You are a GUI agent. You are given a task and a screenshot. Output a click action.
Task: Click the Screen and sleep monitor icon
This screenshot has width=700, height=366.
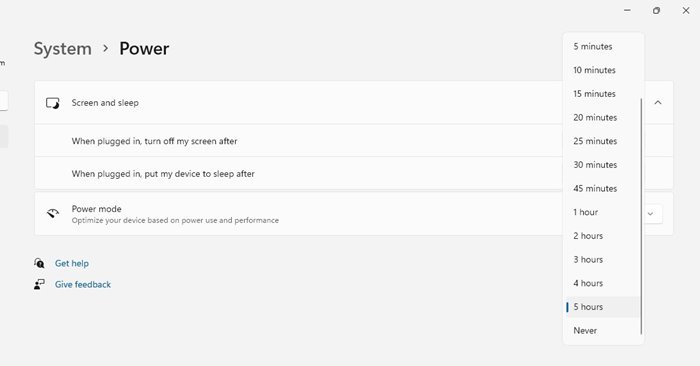click(x=53, y=103)
